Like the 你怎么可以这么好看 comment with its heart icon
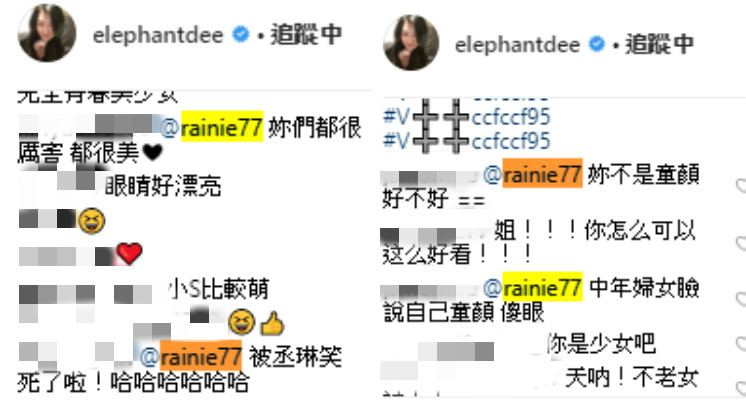 (x=741, y=243)
